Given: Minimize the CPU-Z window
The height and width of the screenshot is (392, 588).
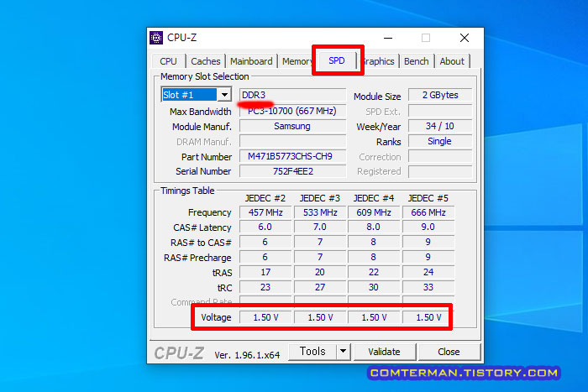Looking at the screenshot, I should tap(388, 38).
